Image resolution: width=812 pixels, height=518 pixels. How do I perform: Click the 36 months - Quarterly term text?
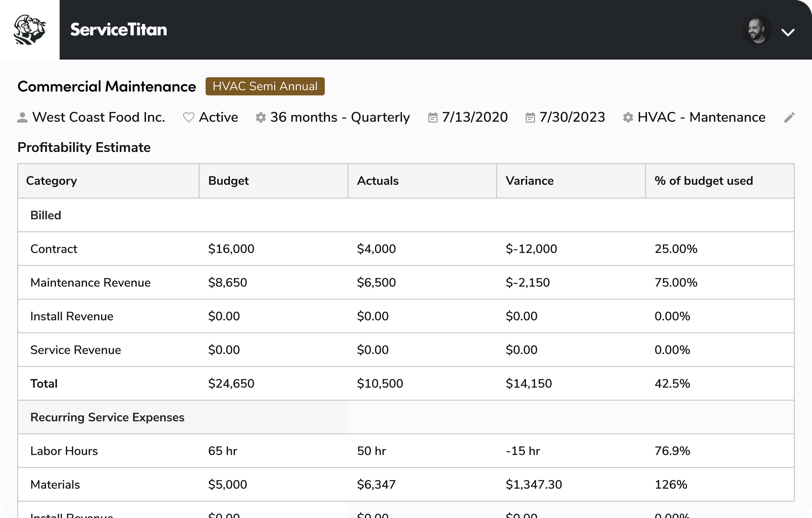point(340,117)
